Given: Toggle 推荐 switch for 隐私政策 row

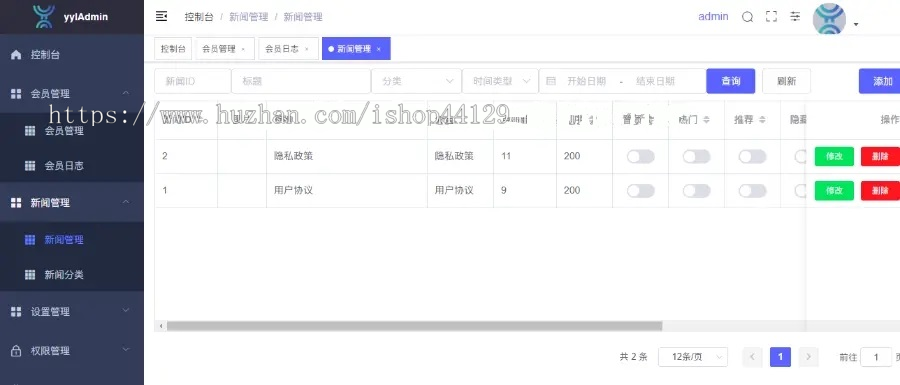Looking at the screenshot, I should (752, 157).
